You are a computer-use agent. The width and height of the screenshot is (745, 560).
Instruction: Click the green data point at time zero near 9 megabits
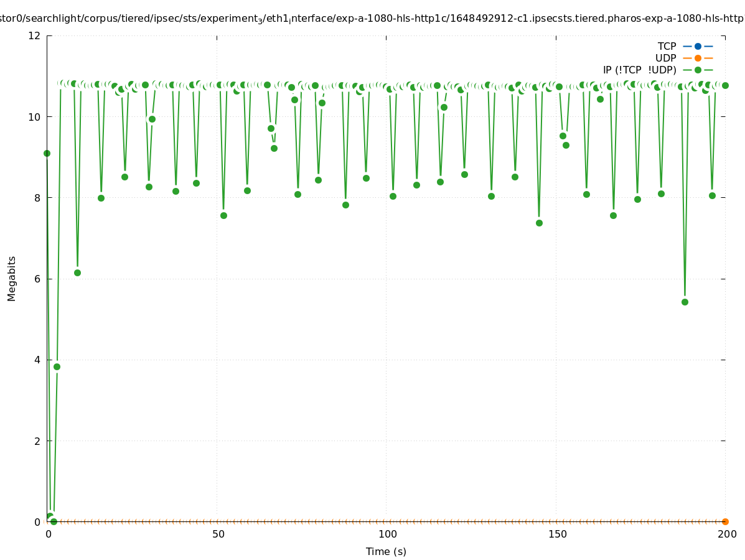(x=47, y=153)
